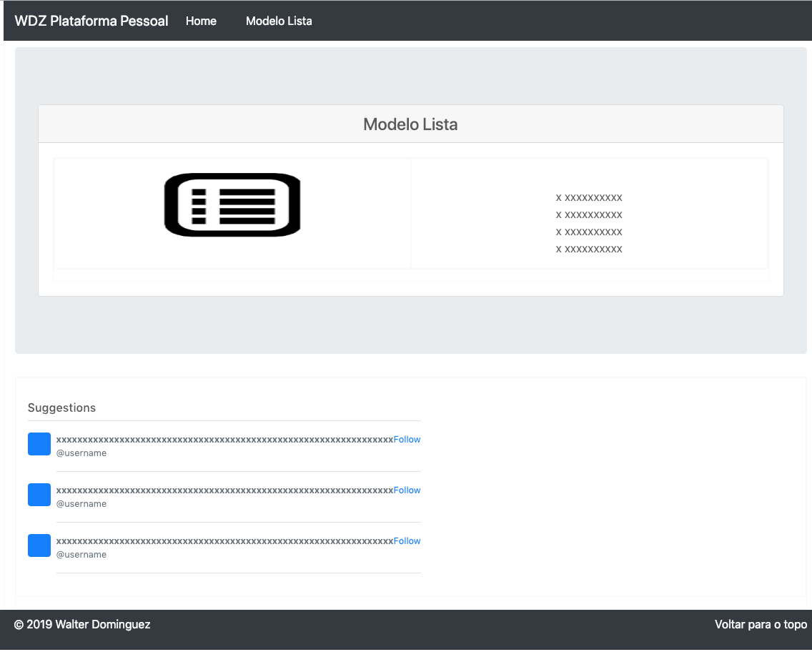Click the third suggestion's long name text
Image resolution: width=812 pixels, height=652 pixels.
(224, 541)
